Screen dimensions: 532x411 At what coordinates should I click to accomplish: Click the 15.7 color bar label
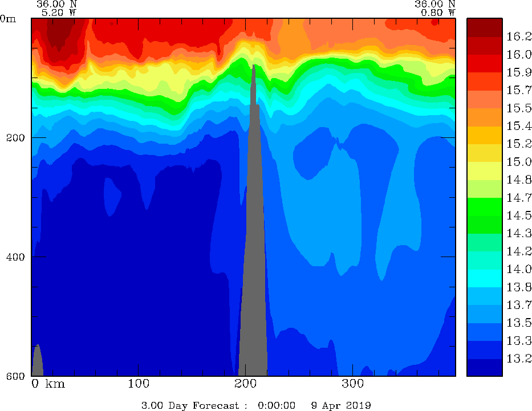point(519,90)
